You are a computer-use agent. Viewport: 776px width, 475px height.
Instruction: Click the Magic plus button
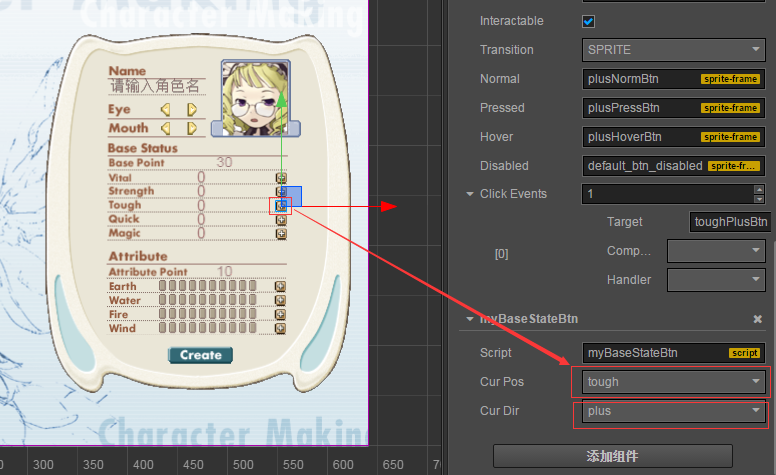[281, 234]
